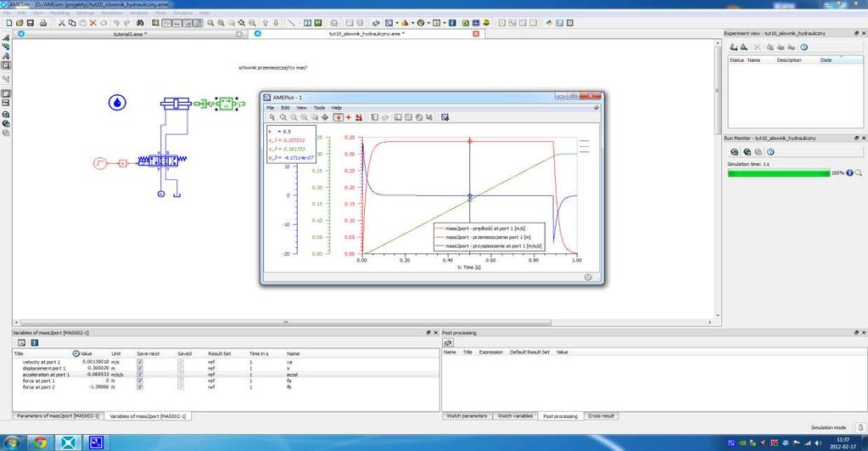Click the help icon in the Run Monitor toolbar
Screen dimensions: 868x451
[770, 152]
